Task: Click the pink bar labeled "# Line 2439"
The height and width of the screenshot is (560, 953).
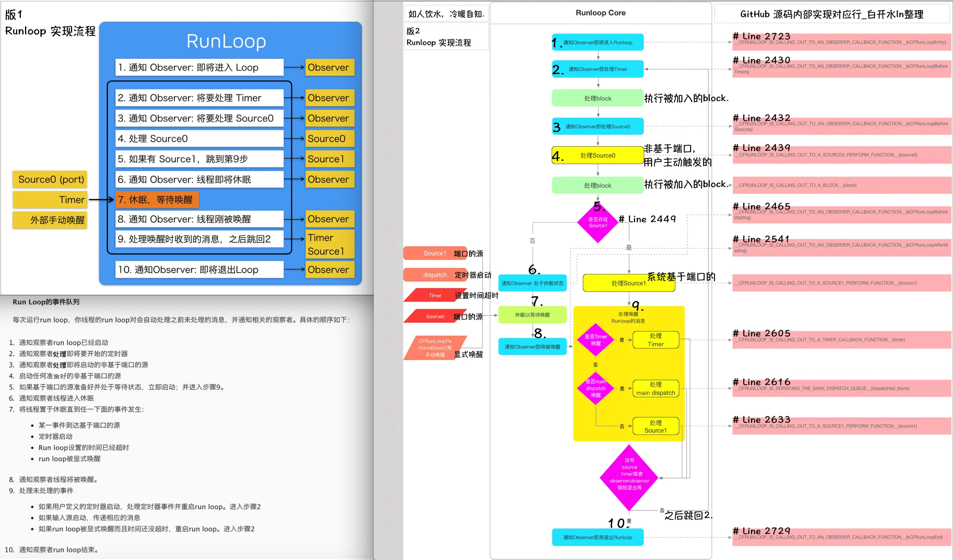Action: (x=842, y=155)
